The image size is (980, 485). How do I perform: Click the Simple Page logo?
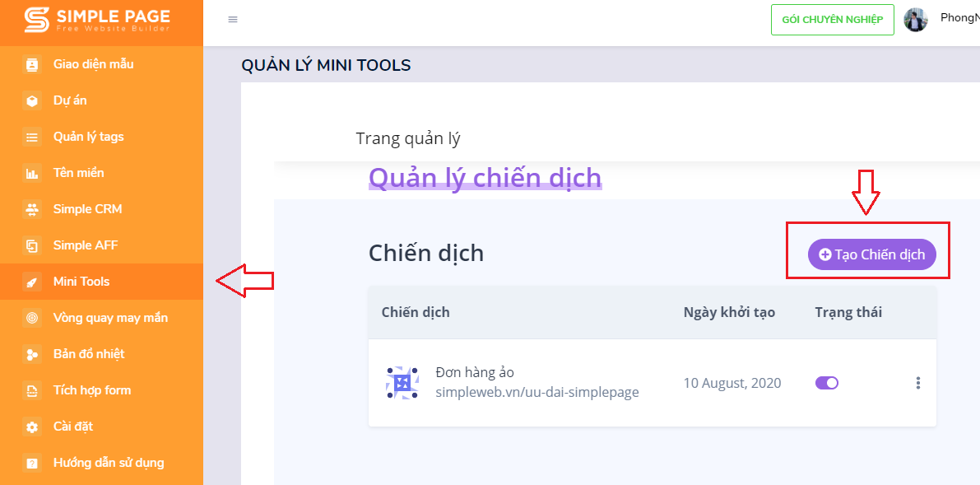[97, 20]
